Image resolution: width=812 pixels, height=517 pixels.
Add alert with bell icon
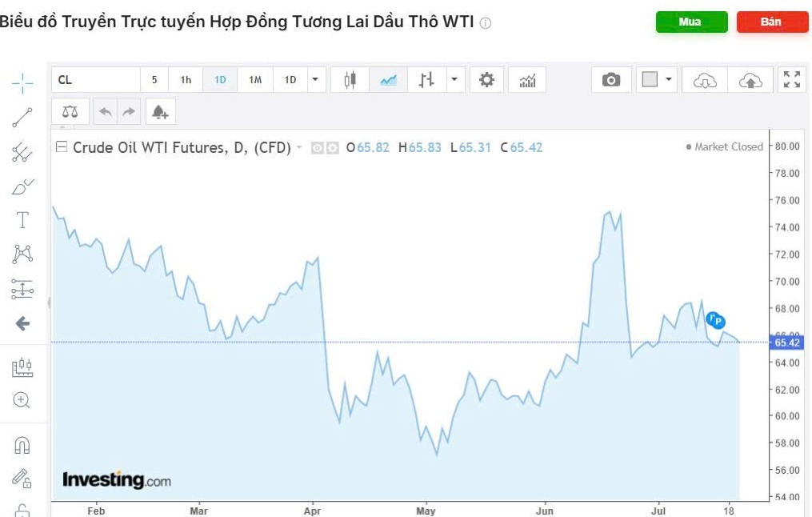tap(160, 112)
